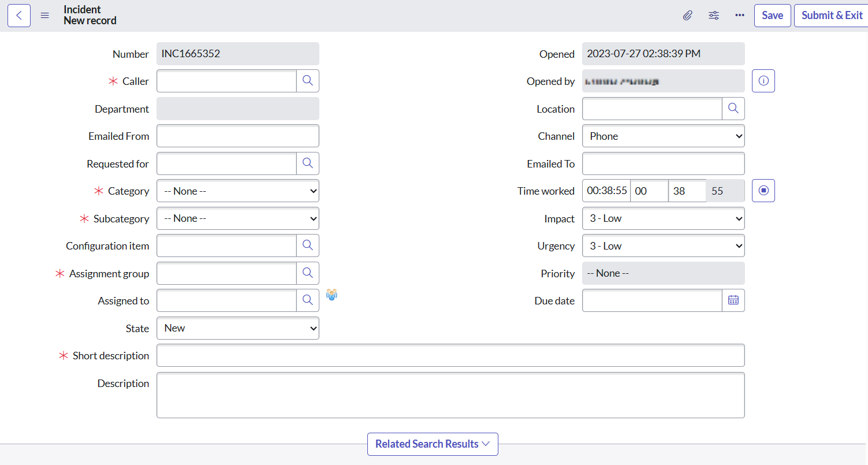Click Submit & Exit
Viewport: 868px width, 465px height.
(832, 15)
